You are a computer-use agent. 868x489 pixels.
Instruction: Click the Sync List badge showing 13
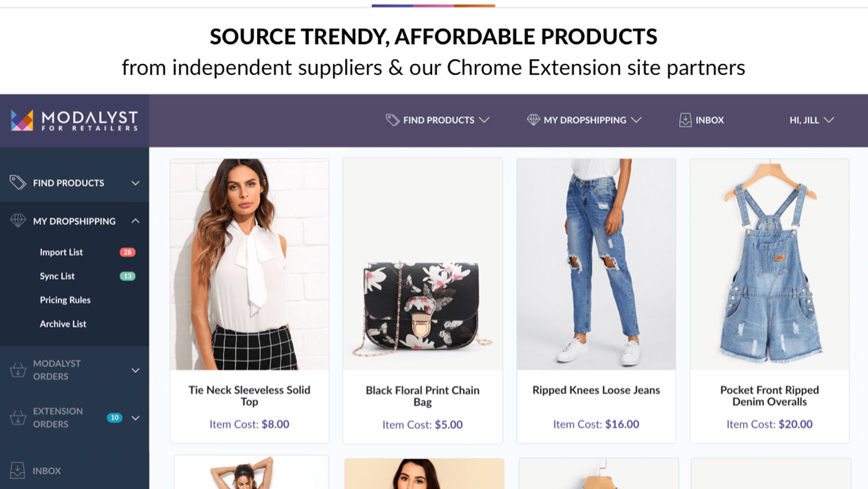pos(126,276)
